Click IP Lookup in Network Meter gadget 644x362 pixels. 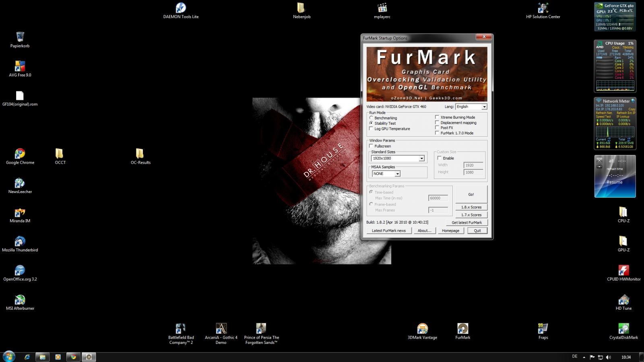coord(623,117)
